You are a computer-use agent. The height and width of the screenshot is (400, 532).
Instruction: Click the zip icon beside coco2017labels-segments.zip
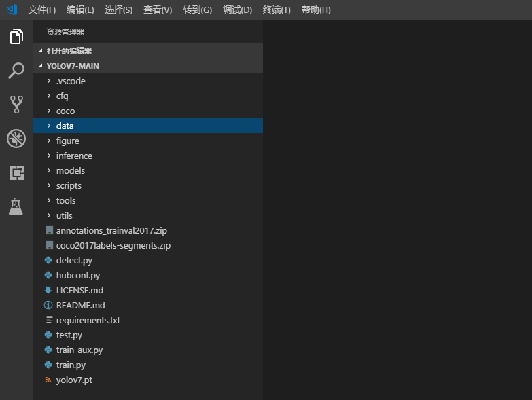point(49,245)
